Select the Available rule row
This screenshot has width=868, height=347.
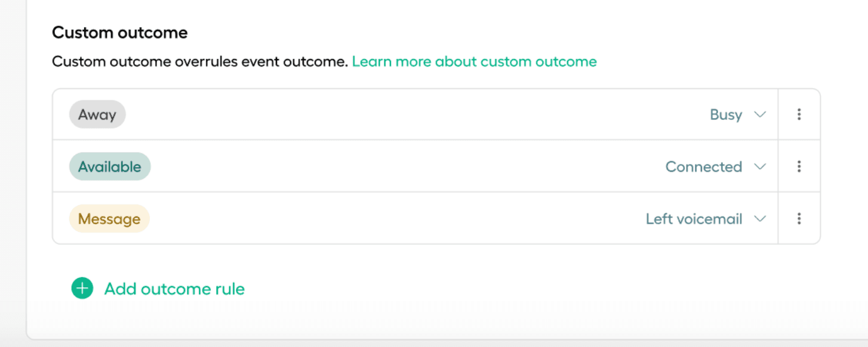tap(418, 166)
